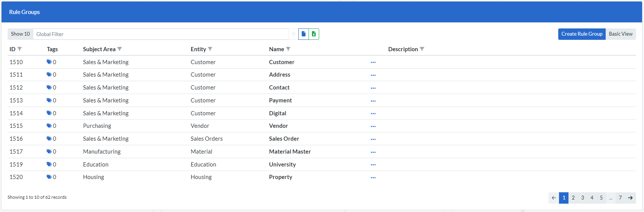
Task: Open the Subject Area column filter
Action: 120,49
